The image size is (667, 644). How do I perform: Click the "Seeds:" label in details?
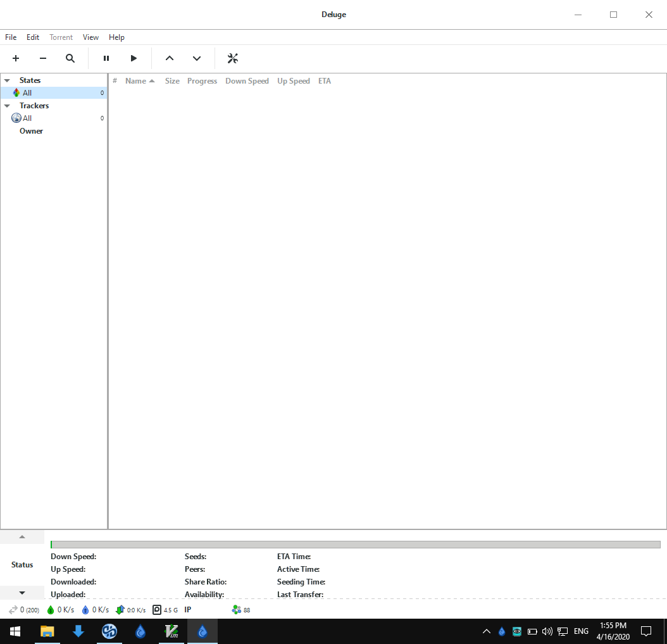[196, 557]
